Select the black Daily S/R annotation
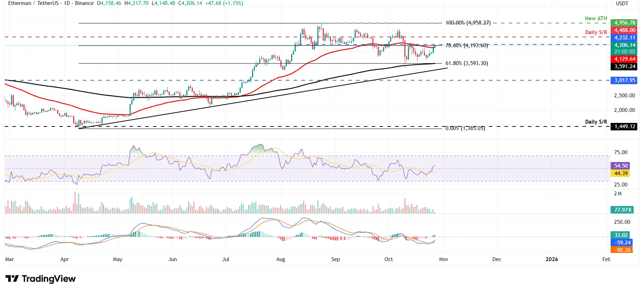Screen dimensions: 644x292 pos(596,122)
